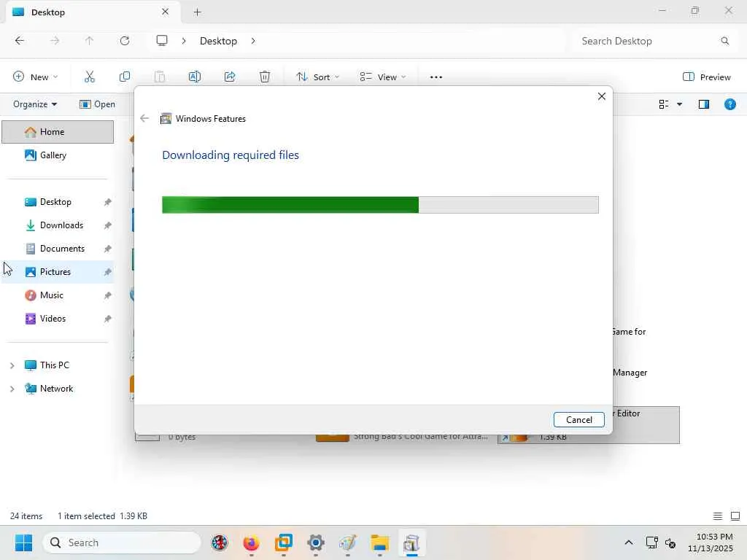Image resolution: width=747 pixels, height=560 pixels.
Task: Click the search magnifier icon in Explorer
Action: point(724,41)
